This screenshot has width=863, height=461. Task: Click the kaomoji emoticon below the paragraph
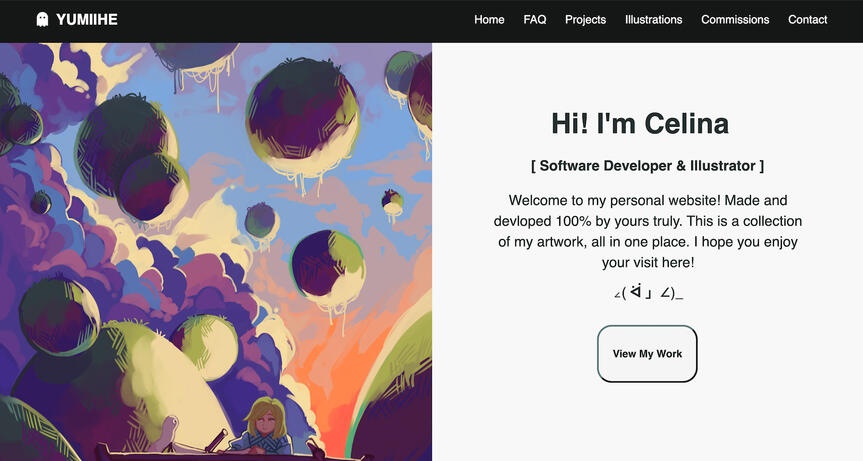pos(648,293)
